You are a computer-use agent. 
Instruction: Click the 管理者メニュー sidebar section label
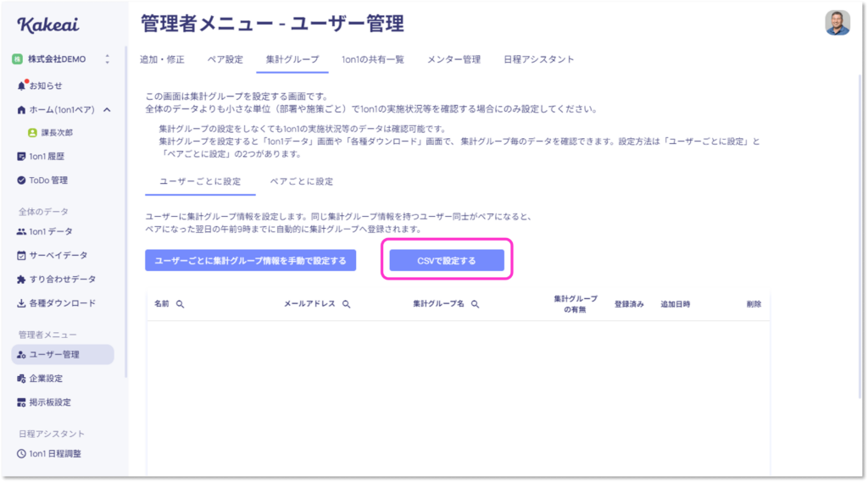47,335
